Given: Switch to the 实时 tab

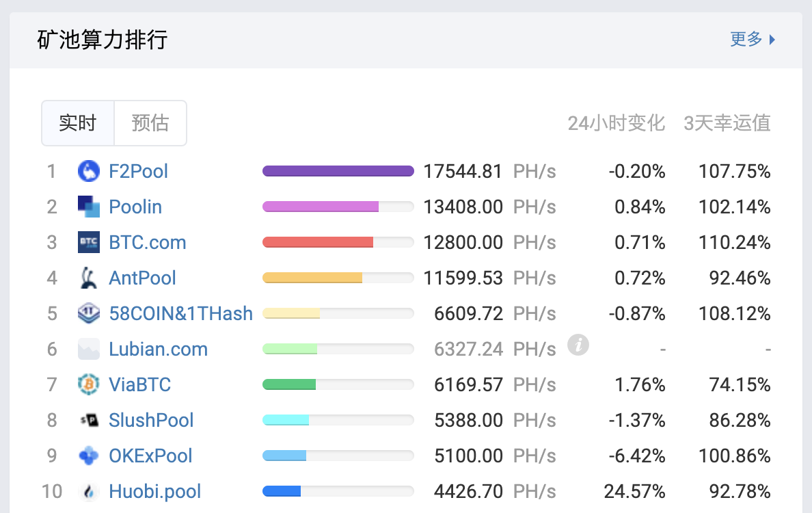Looking at the screenshot, I should click(78, 123).
